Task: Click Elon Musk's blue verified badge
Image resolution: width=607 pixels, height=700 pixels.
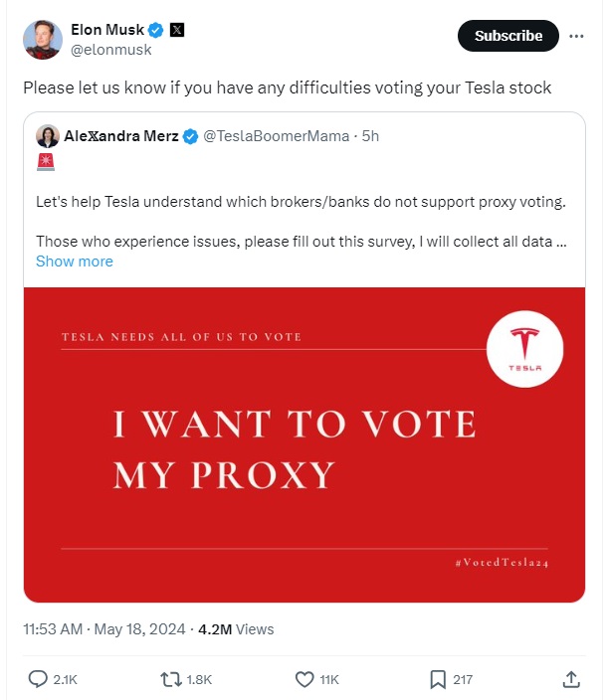Action: [154, 30]
